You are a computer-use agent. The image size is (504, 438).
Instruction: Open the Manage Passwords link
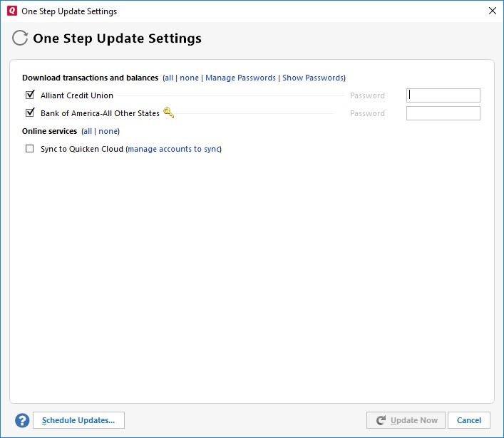240,78
